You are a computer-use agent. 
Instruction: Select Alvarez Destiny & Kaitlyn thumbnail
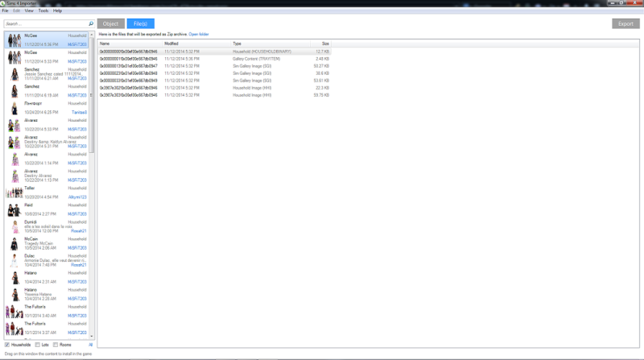pos(14,142)
